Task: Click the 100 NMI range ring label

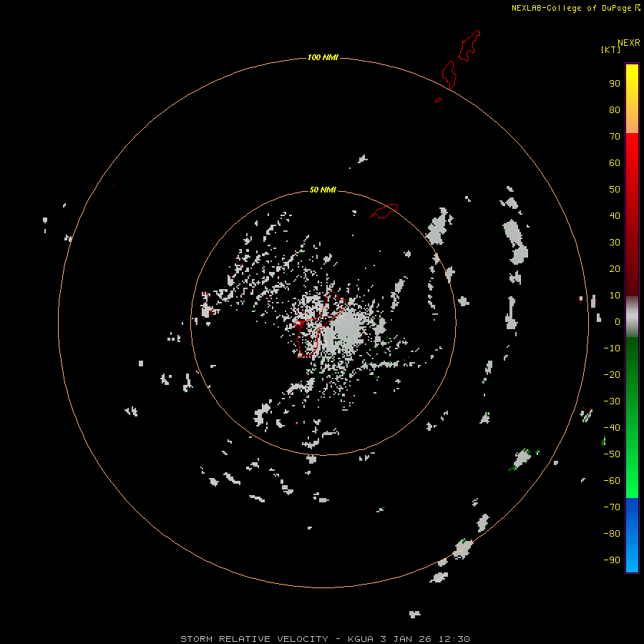Action: 323,57
